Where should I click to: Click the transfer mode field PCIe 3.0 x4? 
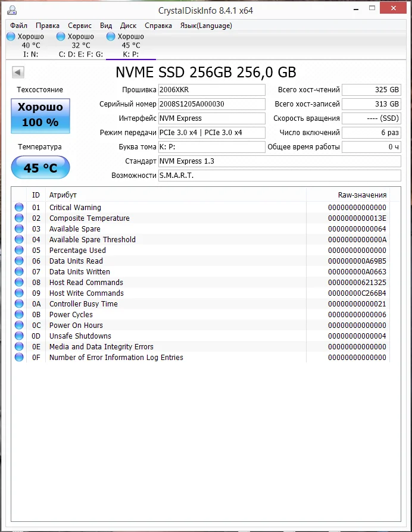(x=212, y=133)
